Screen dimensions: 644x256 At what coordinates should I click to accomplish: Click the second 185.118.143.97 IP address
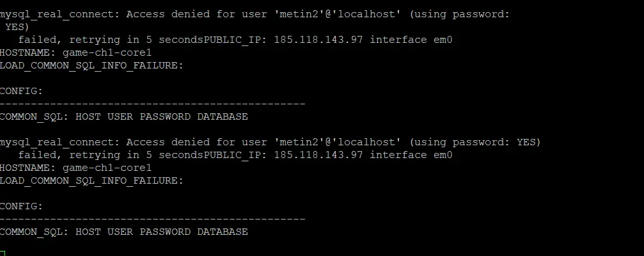[x=318, y=155]
